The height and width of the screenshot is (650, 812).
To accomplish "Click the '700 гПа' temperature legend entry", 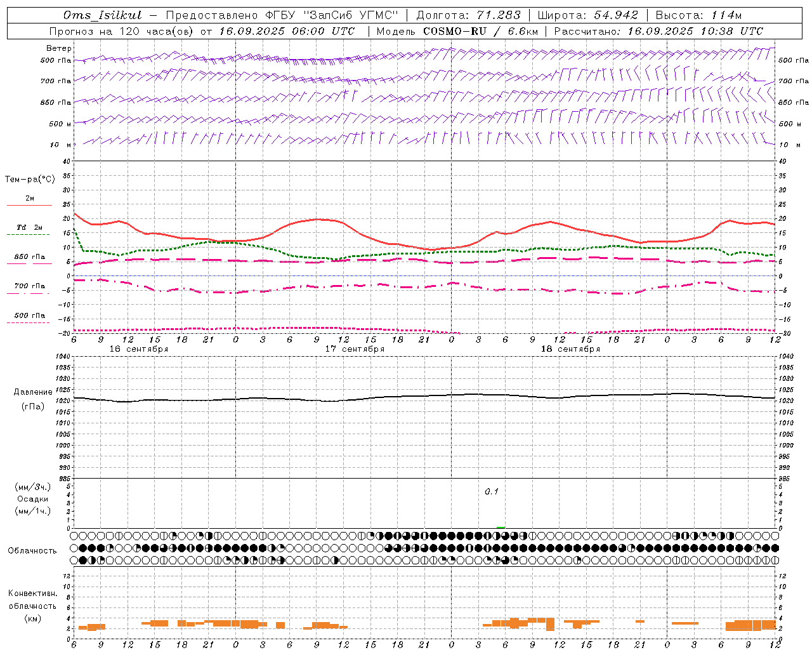I will click(29, 286).
